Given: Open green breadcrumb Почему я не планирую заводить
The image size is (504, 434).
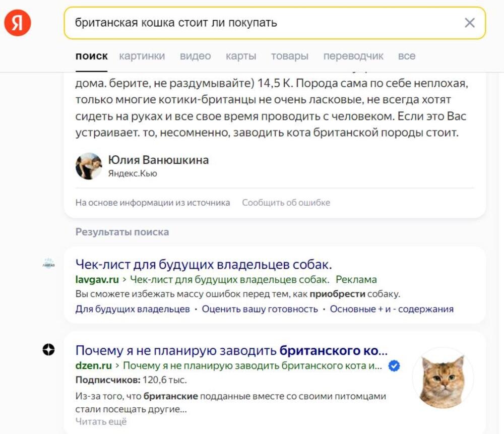Looking at the screenshot, I should pos(253,366).
